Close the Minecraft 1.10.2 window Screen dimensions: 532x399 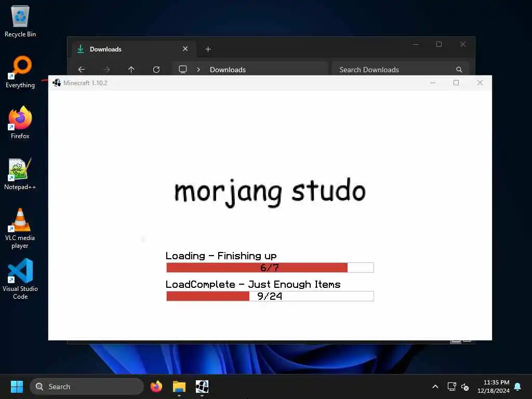click(480, 83)
